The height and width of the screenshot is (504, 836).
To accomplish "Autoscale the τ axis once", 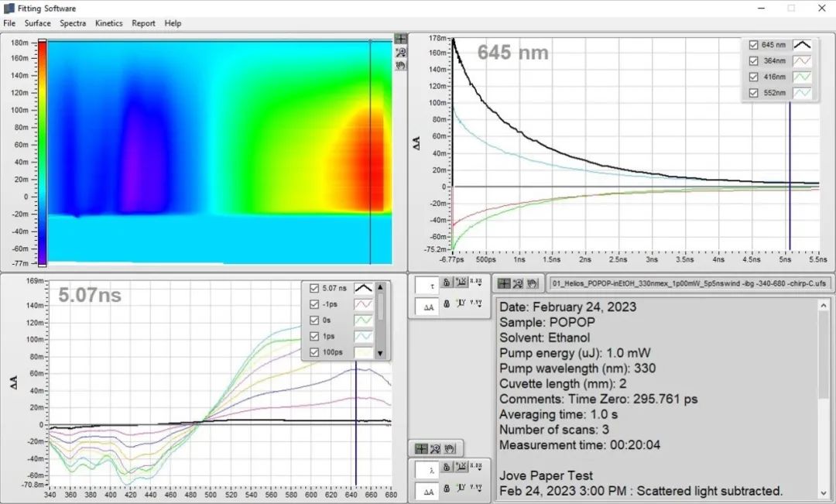I will click(x=461, y=282).
